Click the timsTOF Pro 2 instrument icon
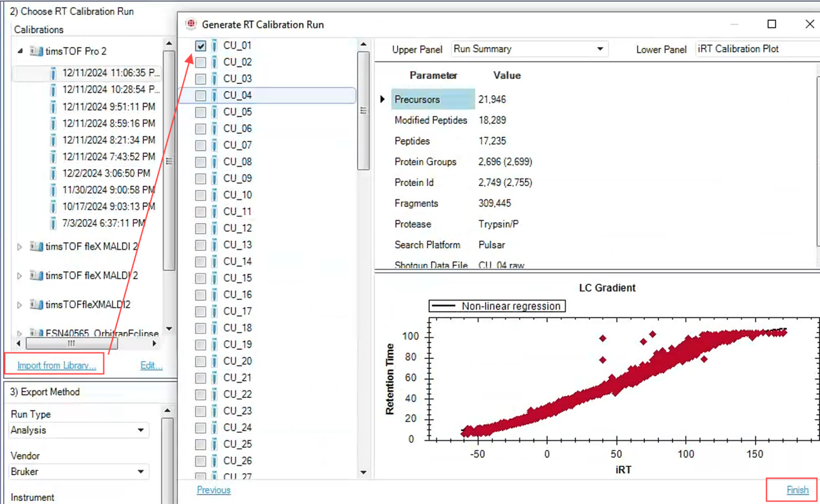820x504 pixels. (36, 51)
